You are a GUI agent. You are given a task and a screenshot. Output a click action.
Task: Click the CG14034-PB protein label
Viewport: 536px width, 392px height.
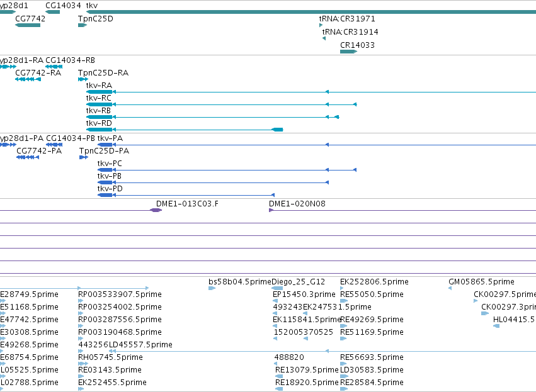pos(71,138)
